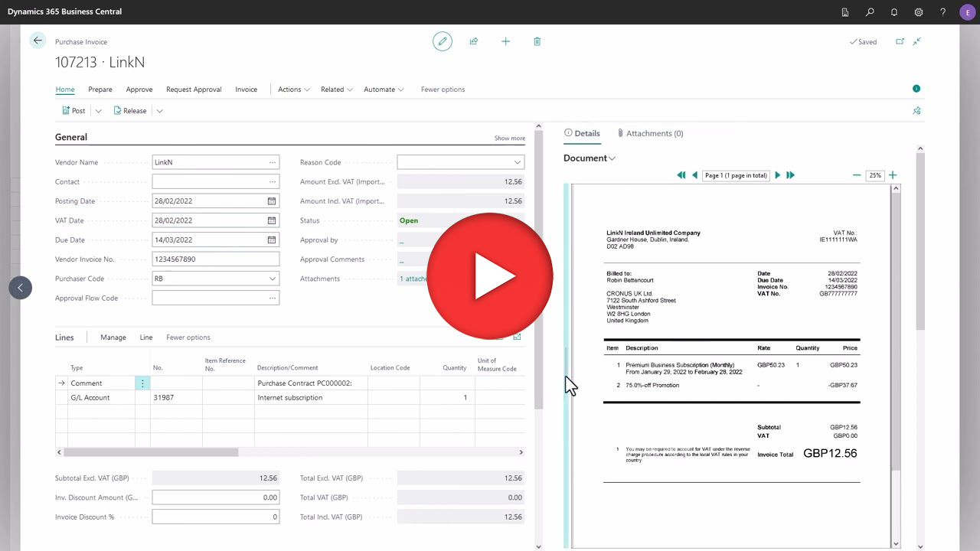The width and height of the screenshot is (980, 551).
Task: Click the 31987 account number cell
Action: [x=177, y=398]
